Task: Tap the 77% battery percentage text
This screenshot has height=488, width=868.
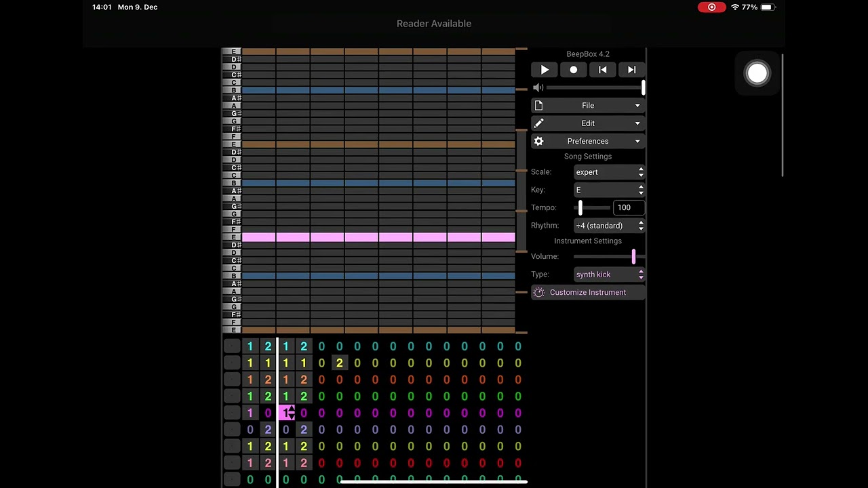Action: coord(749,7)
